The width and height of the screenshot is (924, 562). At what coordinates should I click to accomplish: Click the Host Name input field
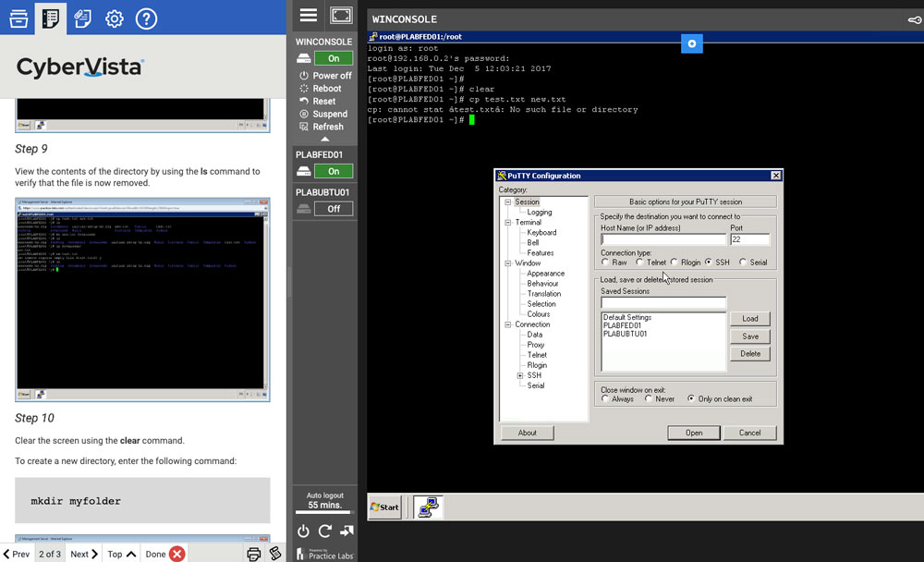pos(663,239)
